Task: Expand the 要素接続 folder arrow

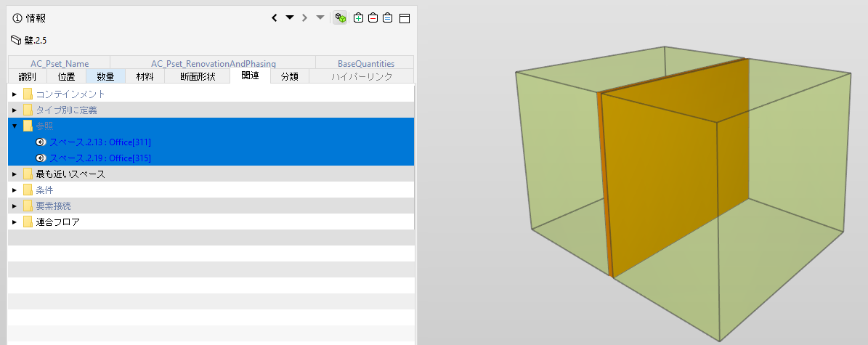Action: point(15,206)
